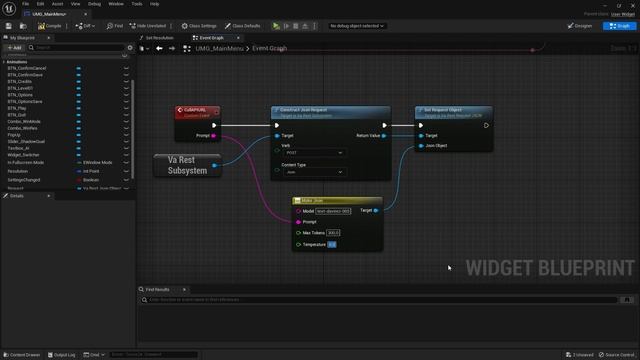Image resolution: width=640 pixels, height=360 pixels.
Task: Open the Window menu
Action: (116, 4)
